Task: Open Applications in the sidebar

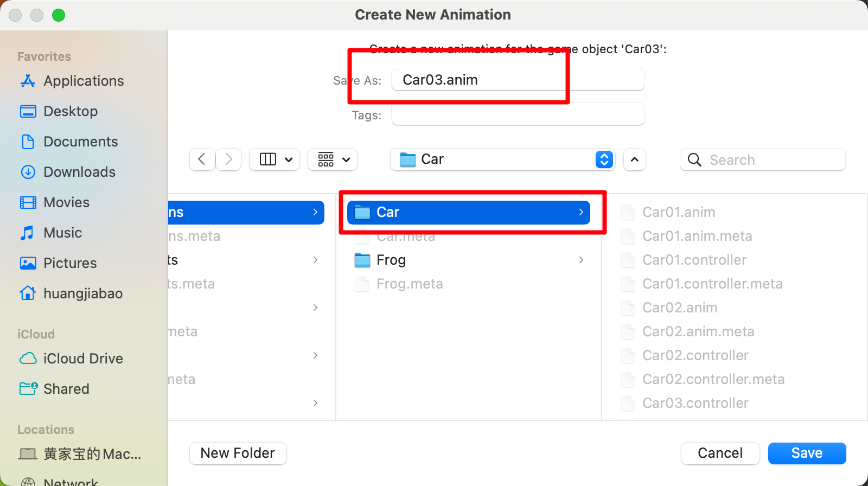Action: click(72, 81)
